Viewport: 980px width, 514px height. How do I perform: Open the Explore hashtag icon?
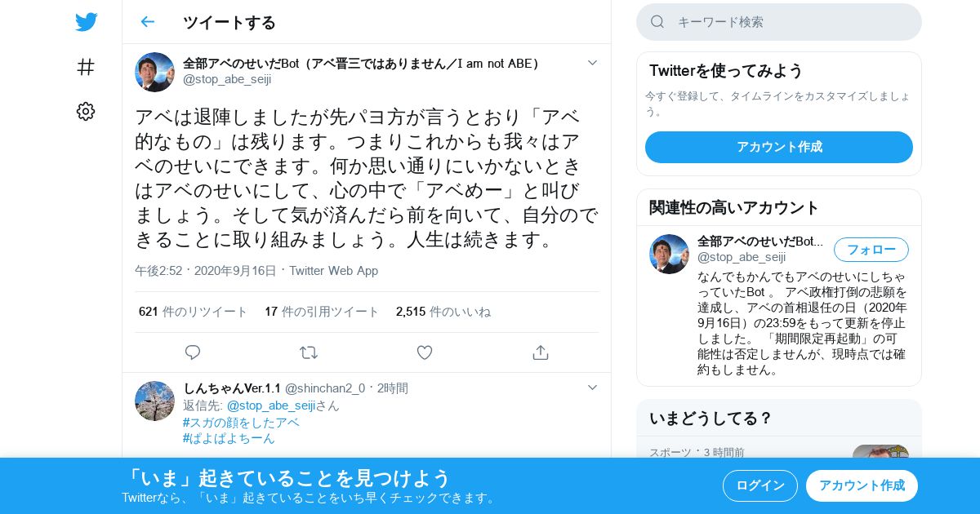coord(86,67)
